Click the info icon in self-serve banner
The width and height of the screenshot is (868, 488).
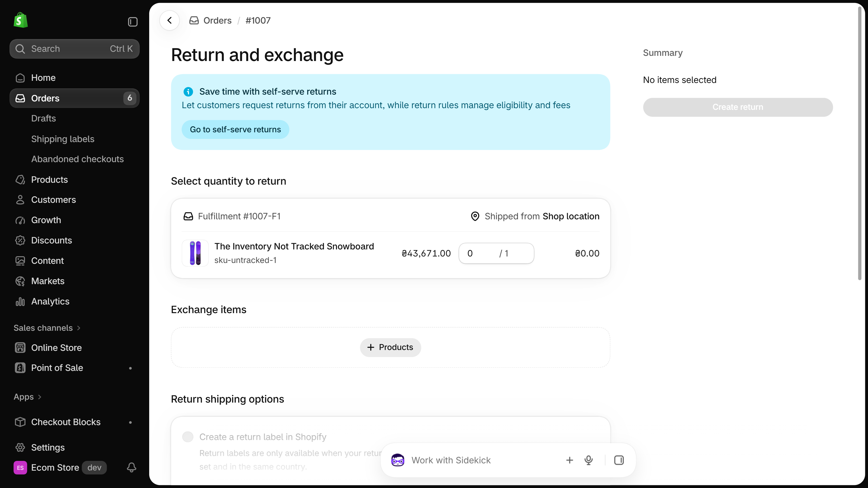tap(188, 92)
